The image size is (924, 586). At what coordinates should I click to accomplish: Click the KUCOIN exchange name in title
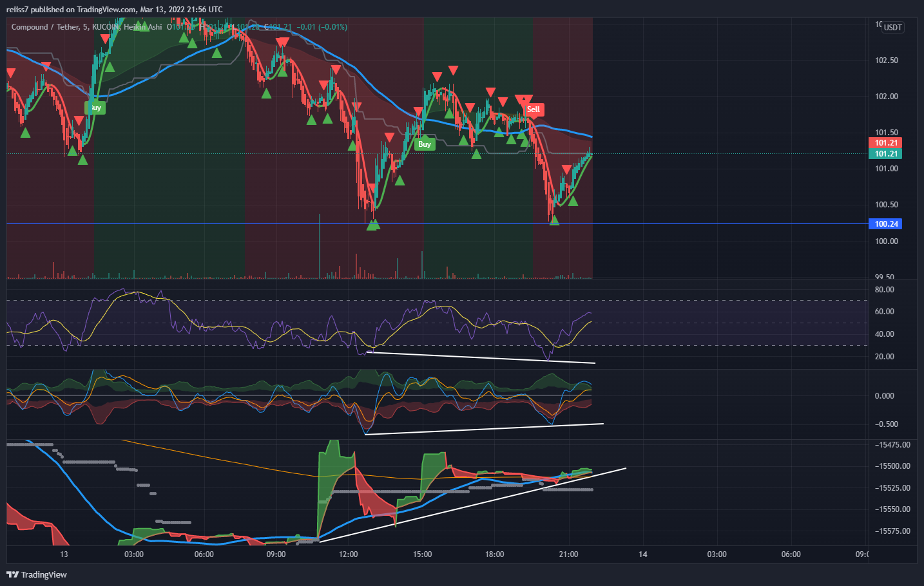pyautogui.click(x=106, y=27)
